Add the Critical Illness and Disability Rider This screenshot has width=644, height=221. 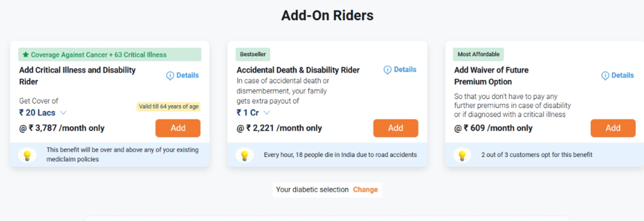pos(178,128)
